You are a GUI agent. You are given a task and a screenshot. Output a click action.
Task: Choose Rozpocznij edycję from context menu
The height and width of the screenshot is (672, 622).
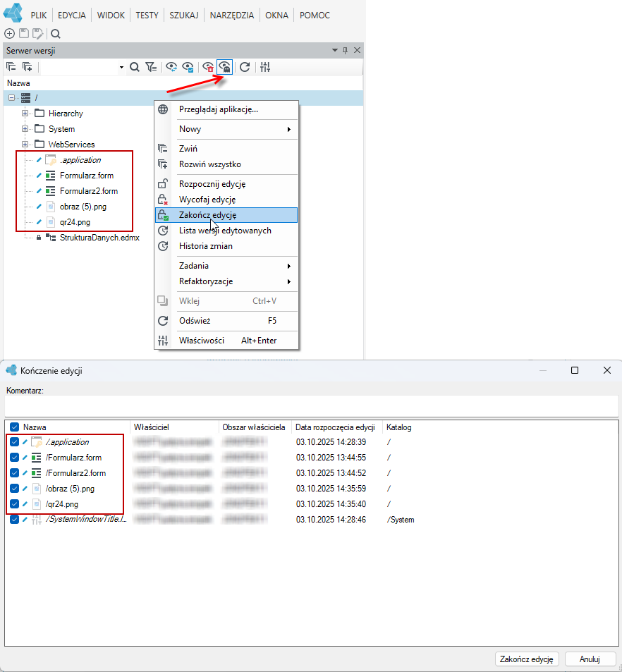(226, 184)
